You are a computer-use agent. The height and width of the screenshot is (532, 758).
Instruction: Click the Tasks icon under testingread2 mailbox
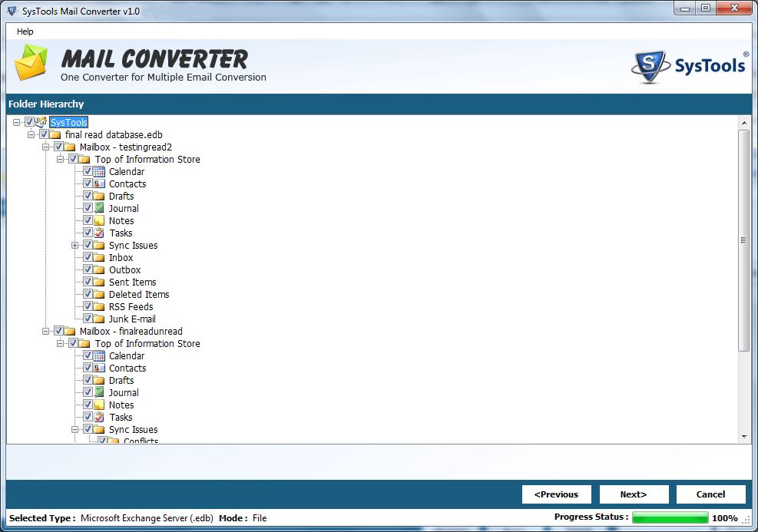tap(99, 233)
